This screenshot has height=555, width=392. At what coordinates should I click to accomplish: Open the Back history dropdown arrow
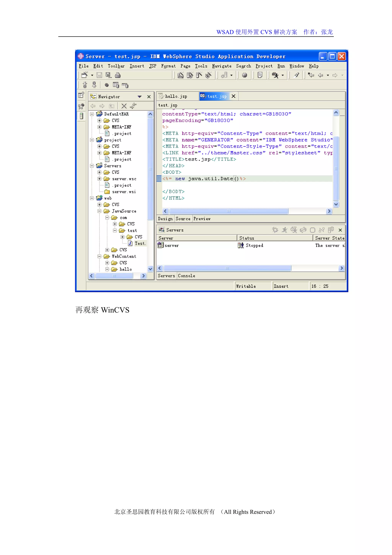coord(328,76)
